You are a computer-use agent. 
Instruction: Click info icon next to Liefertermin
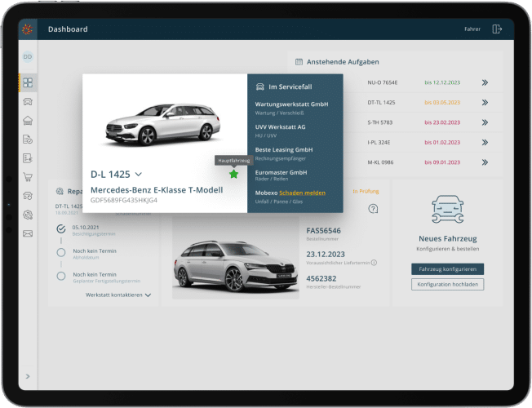(x=374, y=263)
